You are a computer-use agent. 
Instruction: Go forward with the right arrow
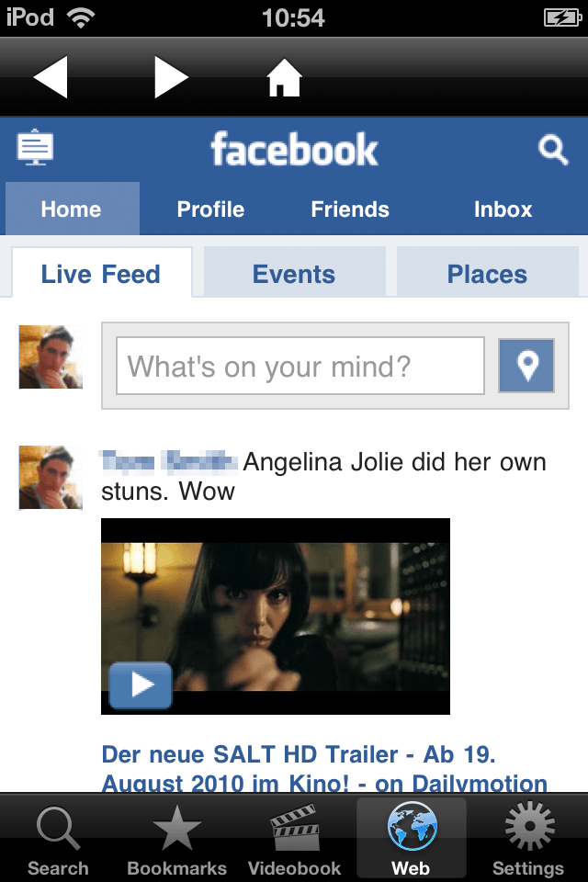tap(171, 77)
